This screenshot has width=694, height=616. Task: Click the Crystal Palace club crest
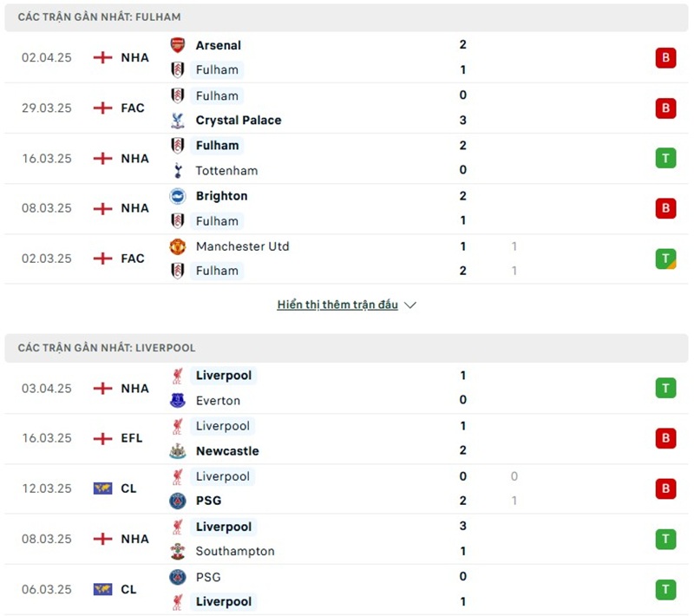click(x=178, y=121)
